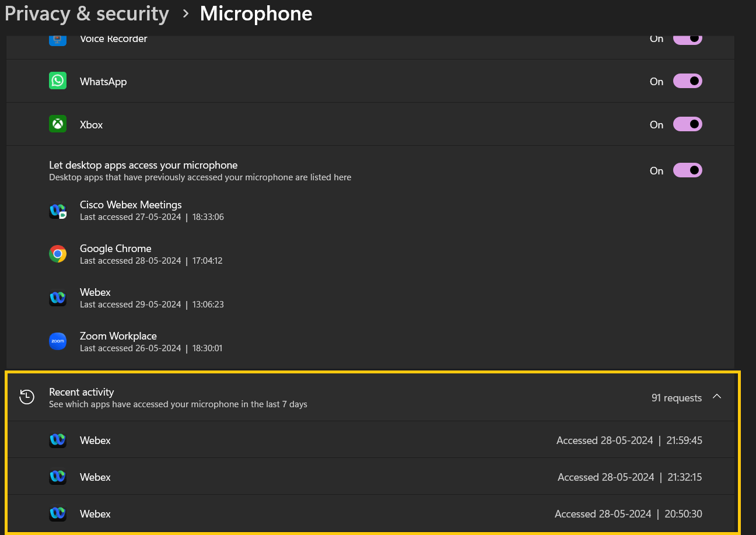The width and height of the screenshot is (756, 535).
Task: Disable Xbox microphone access toggle
Action: tap(687, 124)
